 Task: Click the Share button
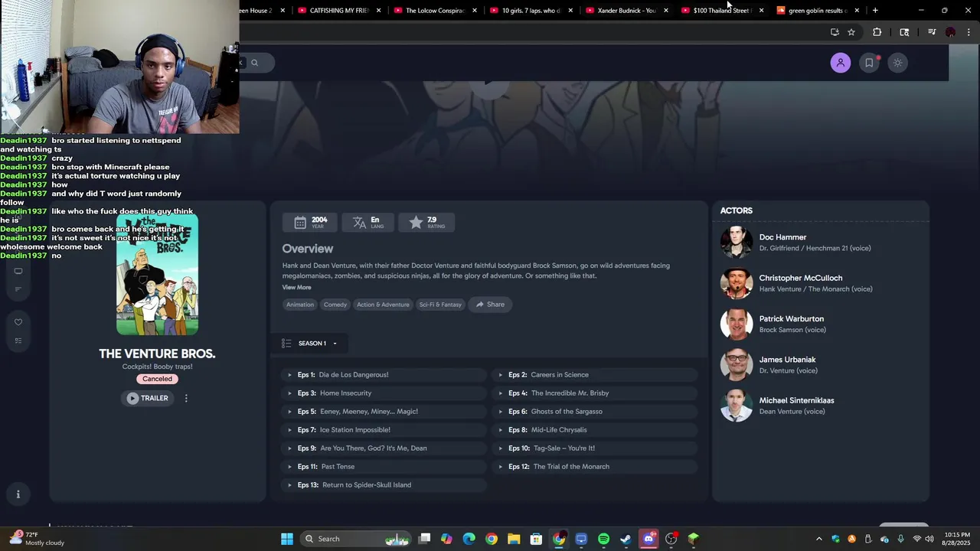(490, 305)
